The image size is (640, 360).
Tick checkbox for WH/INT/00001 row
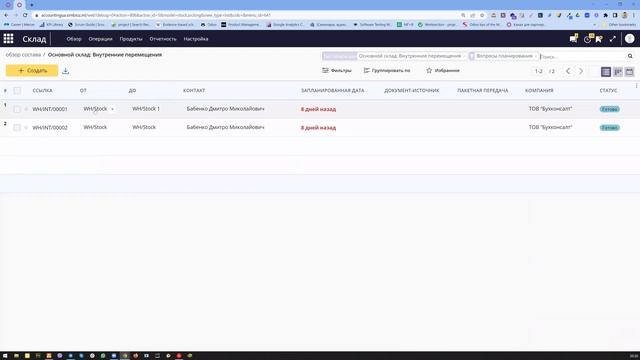tap(17, 109)
